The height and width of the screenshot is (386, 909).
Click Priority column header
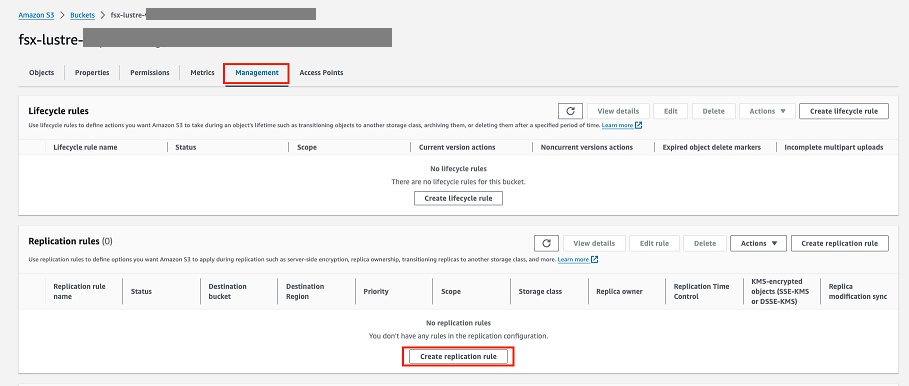(376, 292)
